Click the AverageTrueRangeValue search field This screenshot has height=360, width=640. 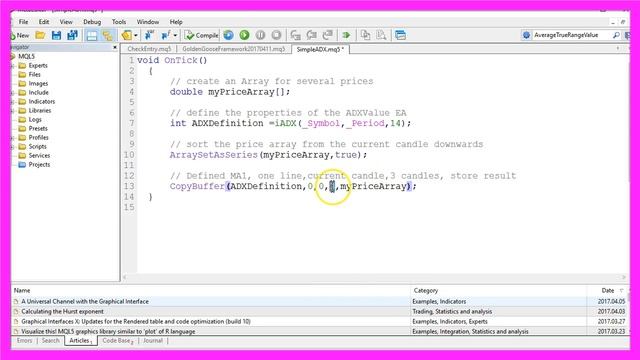(571, 35)
